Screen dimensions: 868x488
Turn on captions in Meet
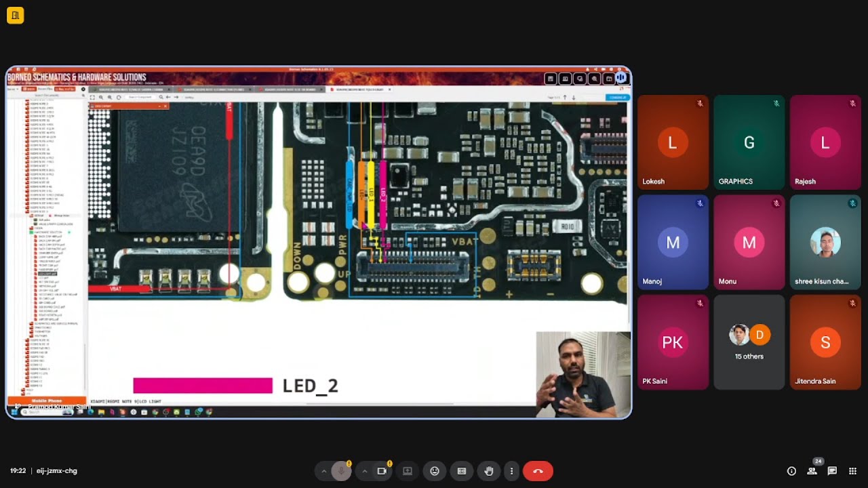[x=462, y=471]
